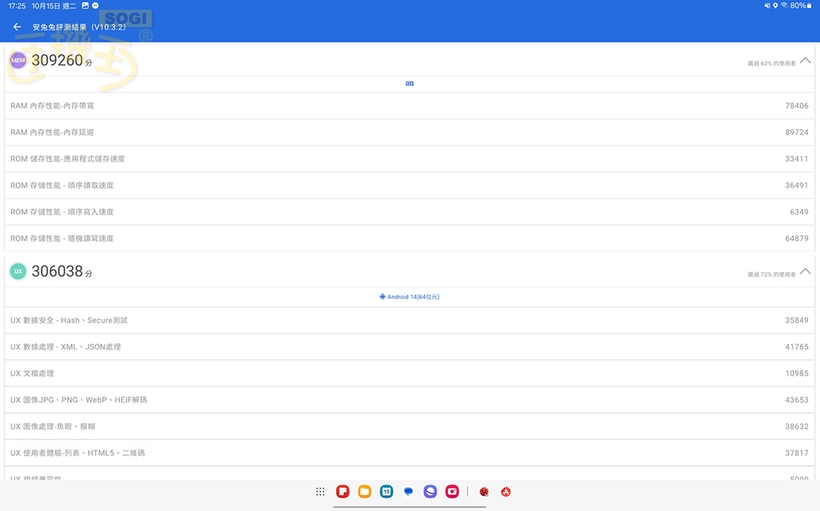
Task: Select UX 數據安全 Hash Secure row
Action: pos(410,320)
